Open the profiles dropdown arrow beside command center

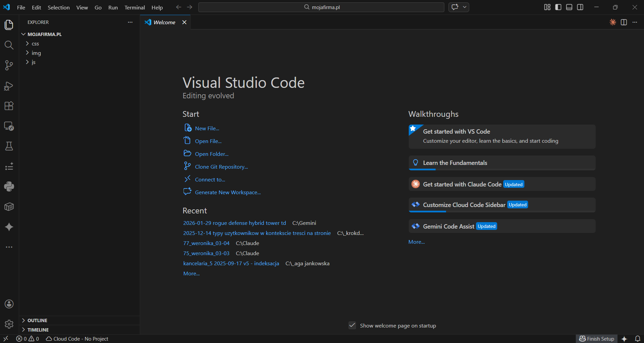tap(465, 7)
